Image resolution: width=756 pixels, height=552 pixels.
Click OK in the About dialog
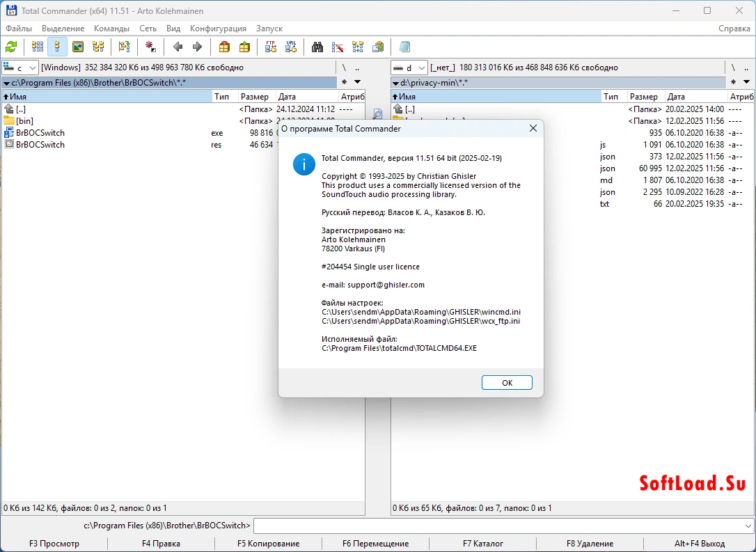(x=507, y=382)
